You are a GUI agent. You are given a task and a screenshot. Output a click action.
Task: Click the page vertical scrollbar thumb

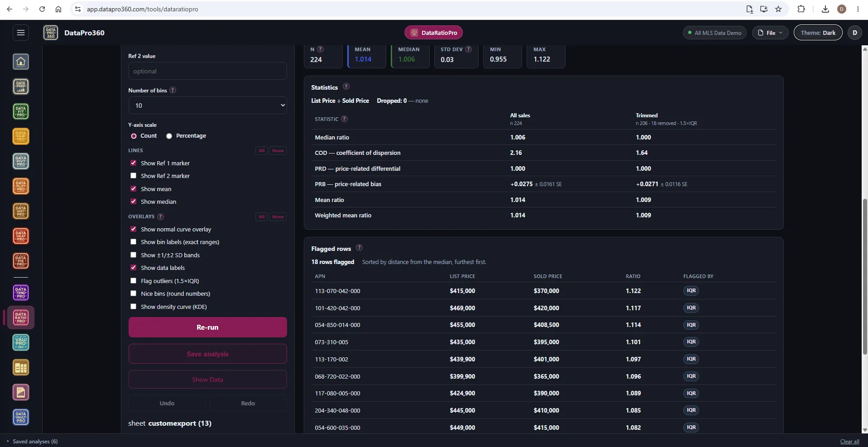865,276
